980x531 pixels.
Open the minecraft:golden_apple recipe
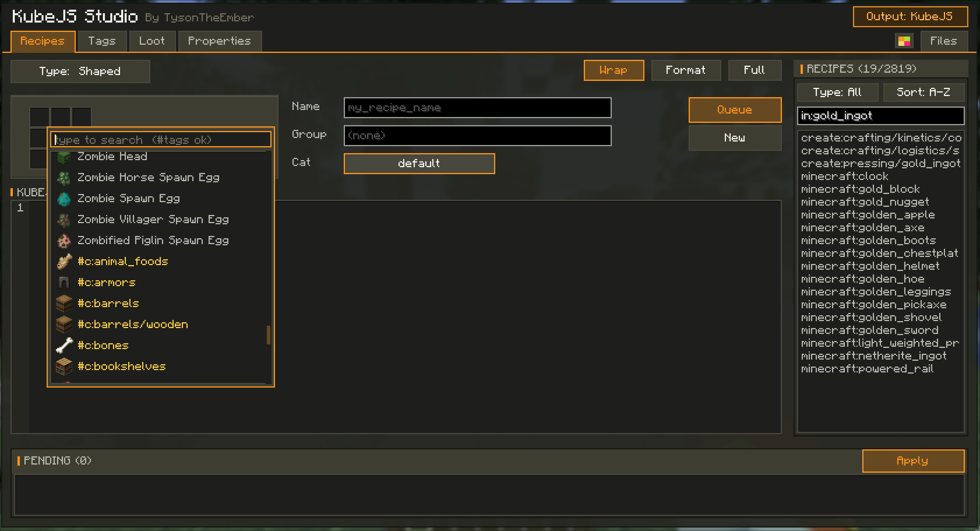click(881, 215)
